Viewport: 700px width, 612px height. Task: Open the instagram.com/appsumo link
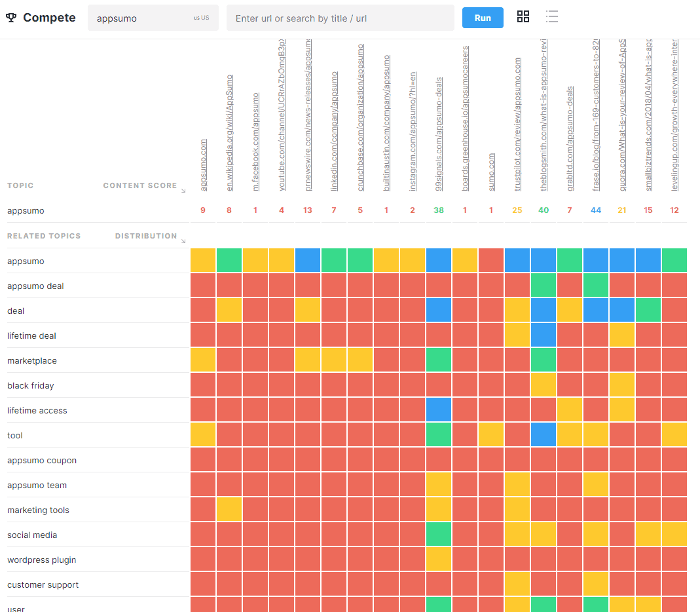[413, 131]
